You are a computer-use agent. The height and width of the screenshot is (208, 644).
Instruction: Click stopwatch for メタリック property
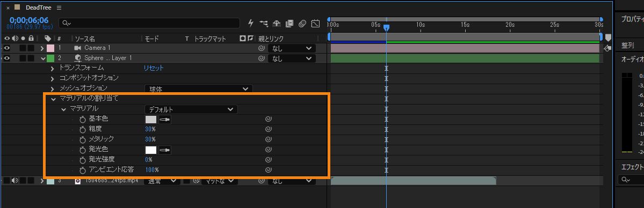(83, 139)
